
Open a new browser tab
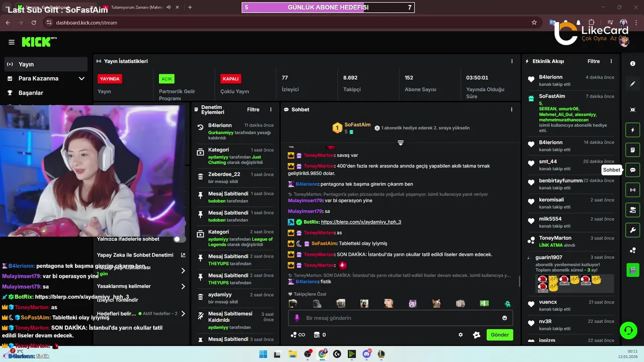[x=190, y=8]
